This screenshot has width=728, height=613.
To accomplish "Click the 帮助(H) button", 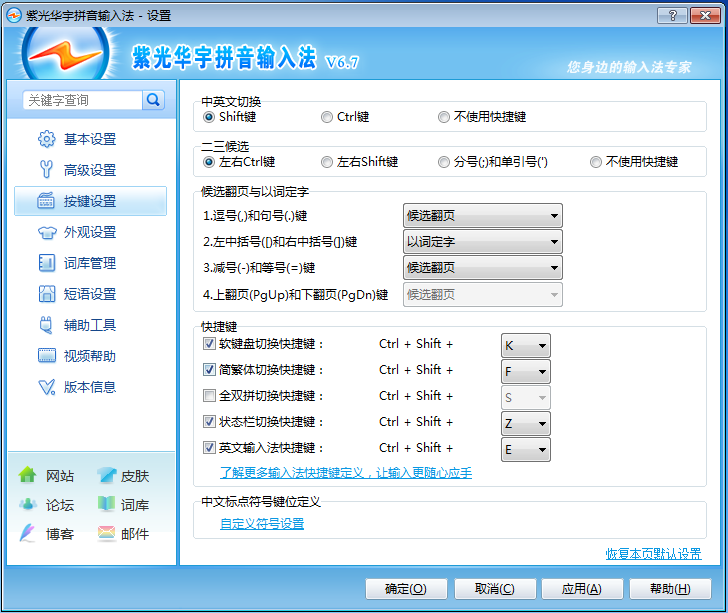I will point(670,589).
